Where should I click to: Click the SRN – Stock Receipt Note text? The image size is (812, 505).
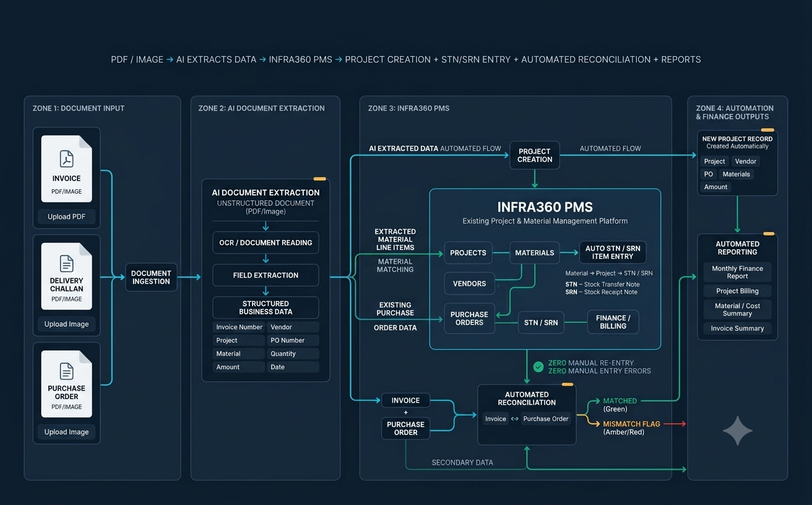click(x=602, y=292)
